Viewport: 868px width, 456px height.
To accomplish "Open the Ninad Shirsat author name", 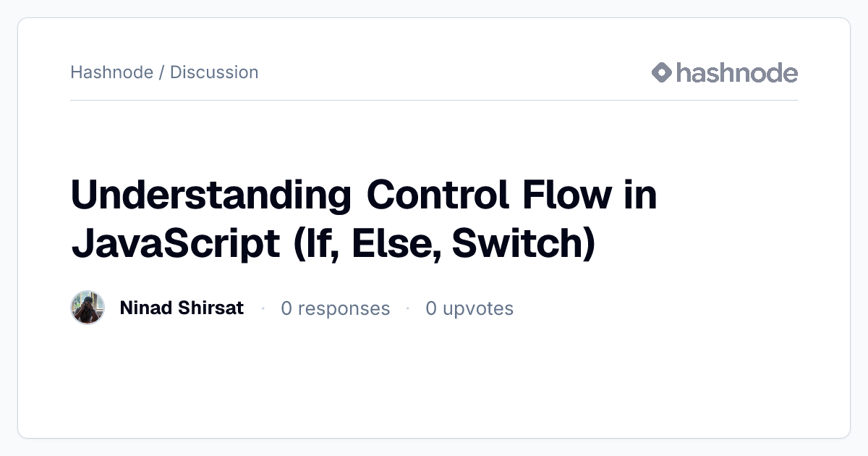I will point(182,308).
